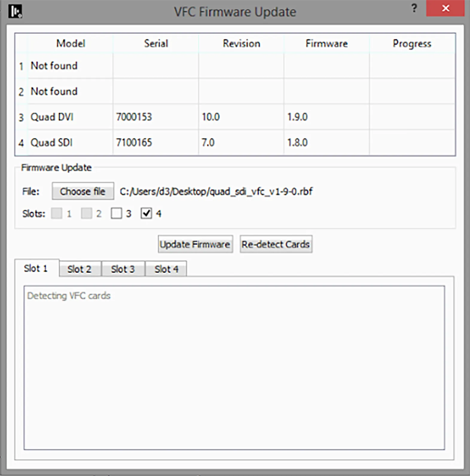
Task: Click Re-detect Cards button
Action: 276,244
